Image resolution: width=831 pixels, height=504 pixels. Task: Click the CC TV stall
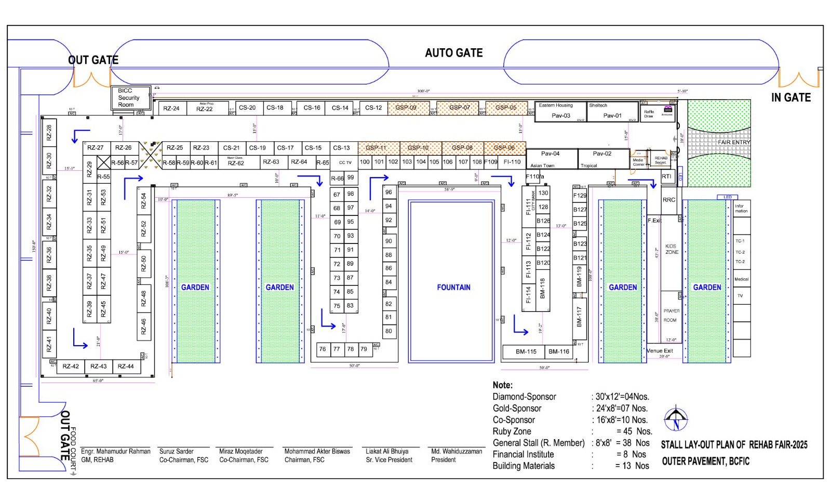point(345,162)
